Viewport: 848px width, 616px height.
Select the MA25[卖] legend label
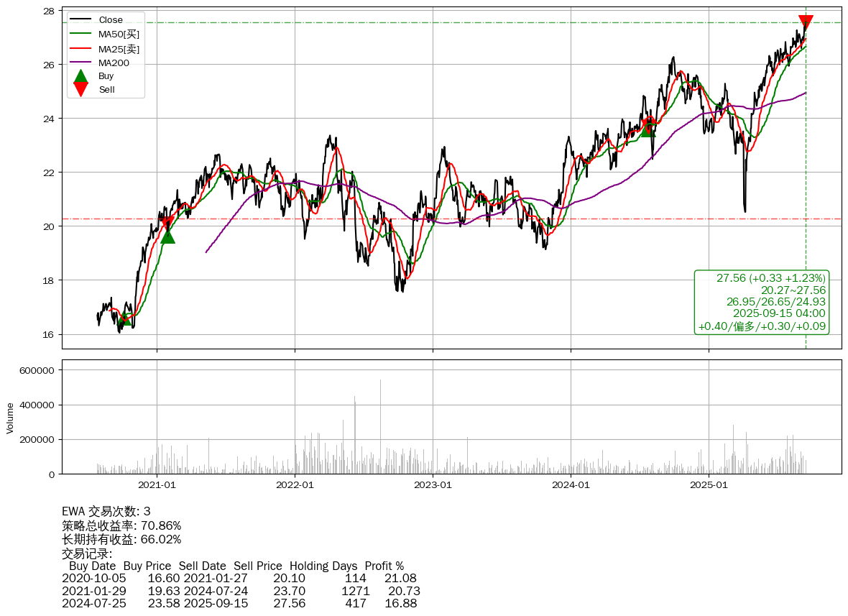coord(119,48)
